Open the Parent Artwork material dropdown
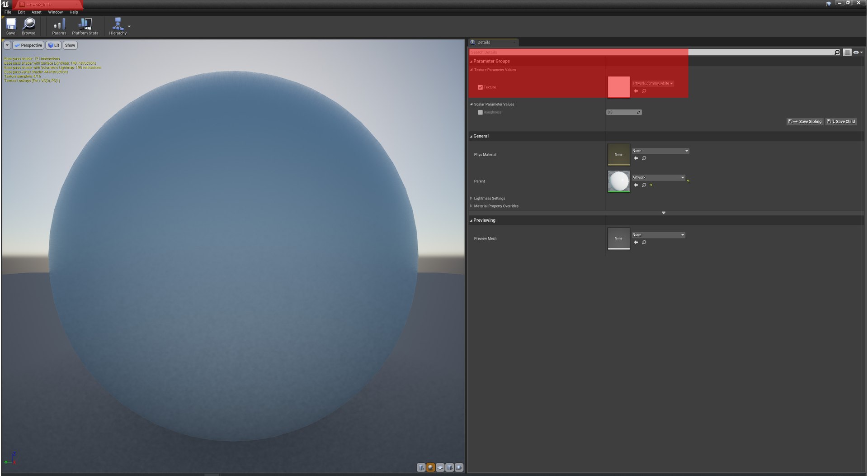The image size is (868, 476). (x=658, y=177)
